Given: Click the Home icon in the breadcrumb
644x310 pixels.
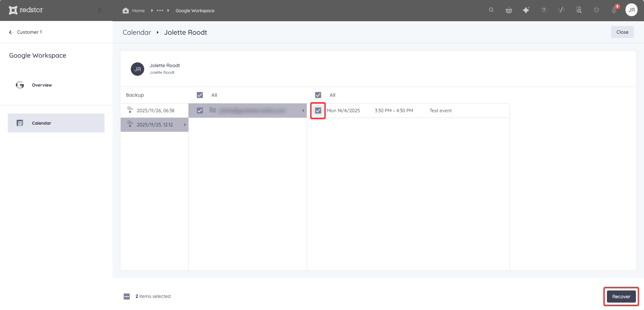Looking at the screenshot, I should (x=126, y=10).
